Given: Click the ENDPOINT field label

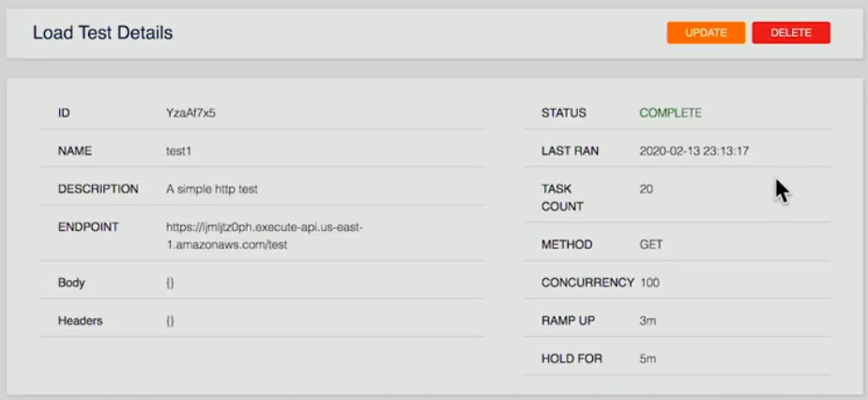Looking at the screenshot, I should (88, 227).
